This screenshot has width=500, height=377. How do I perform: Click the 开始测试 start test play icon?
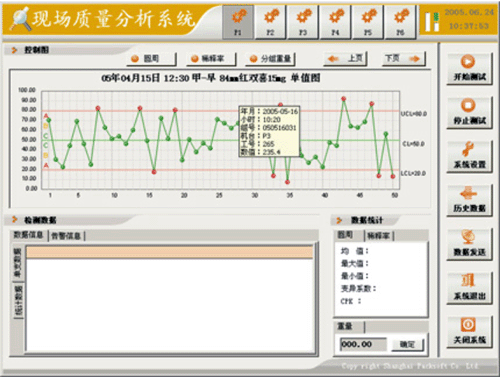[468, 61]
